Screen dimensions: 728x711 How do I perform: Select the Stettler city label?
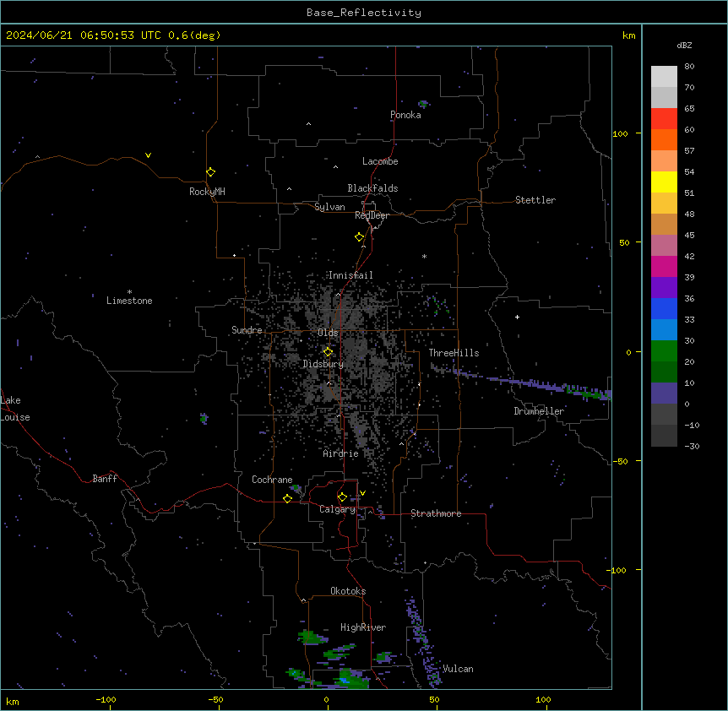pos(535,200)
